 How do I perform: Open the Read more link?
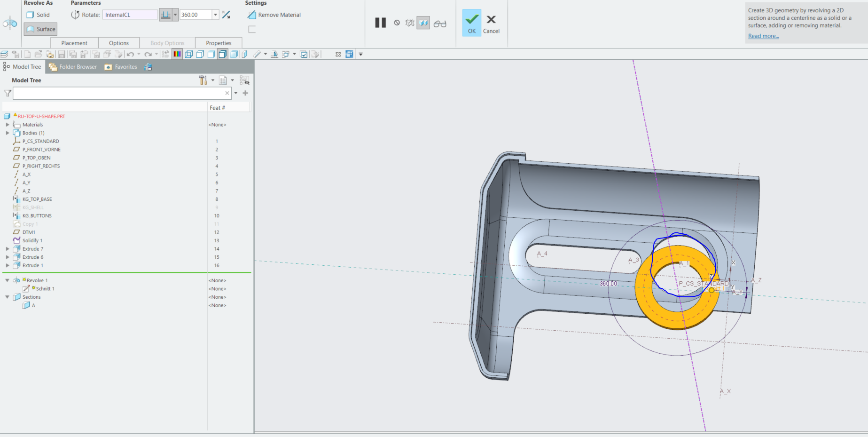(763, 36)
